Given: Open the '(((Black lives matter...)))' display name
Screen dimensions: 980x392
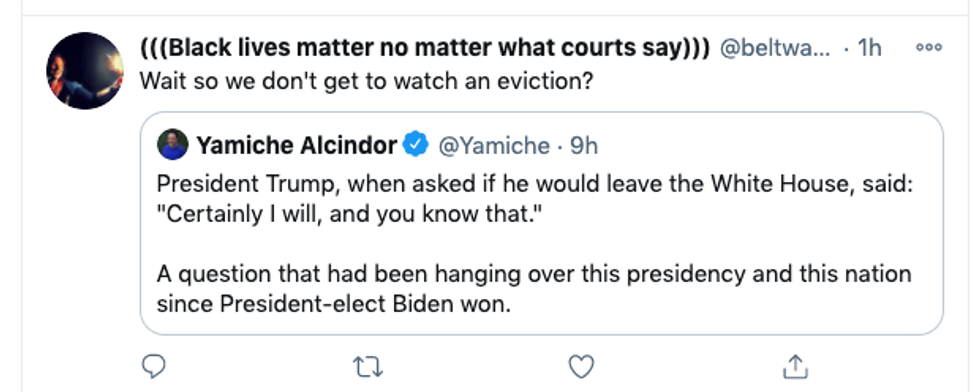Looking at the screenshot, I should point(424,48).
